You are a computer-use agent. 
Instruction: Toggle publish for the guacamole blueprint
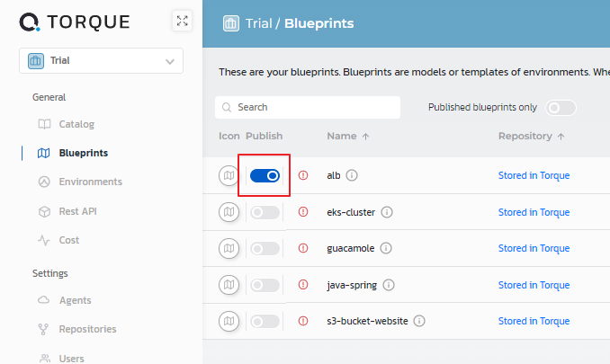[x=265, y=249]
